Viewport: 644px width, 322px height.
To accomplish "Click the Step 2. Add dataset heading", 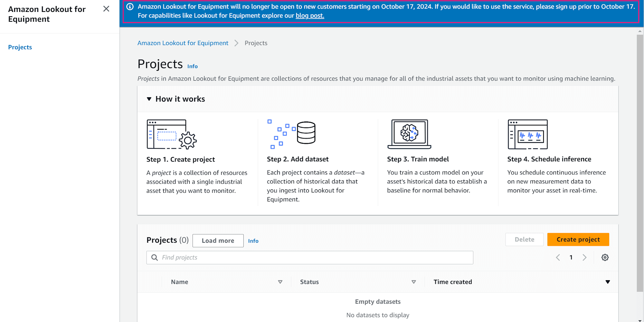I will coord(298,159).
